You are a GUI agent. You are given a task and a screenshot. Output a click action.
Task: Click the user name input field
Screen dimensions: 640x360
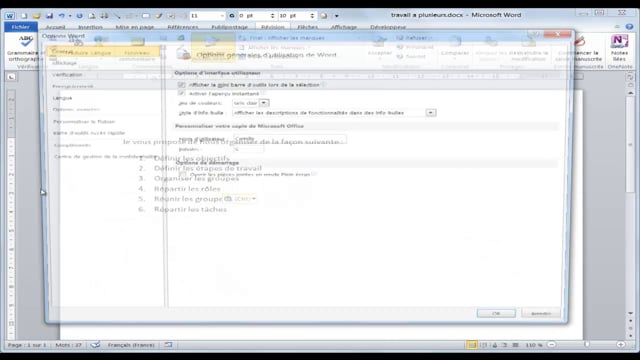coord(290,139)
